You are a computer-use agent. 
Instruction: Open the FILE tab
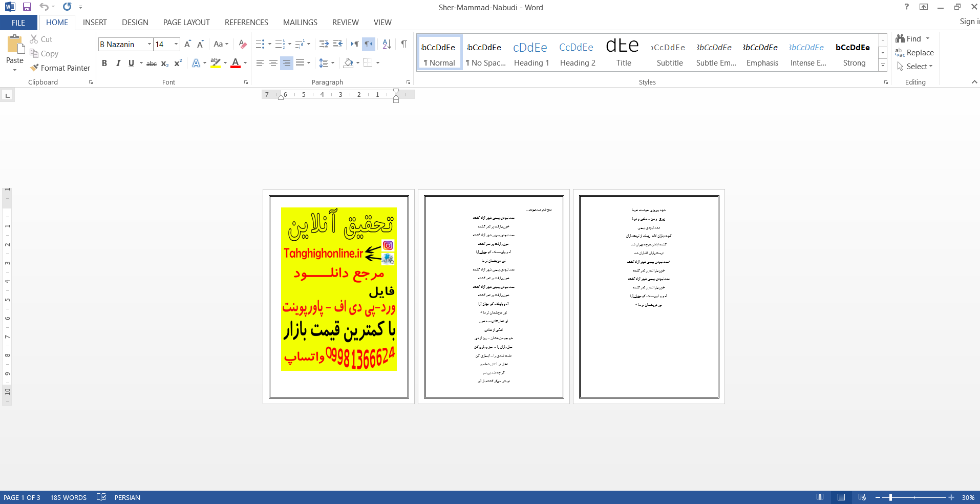pos(18,23)
